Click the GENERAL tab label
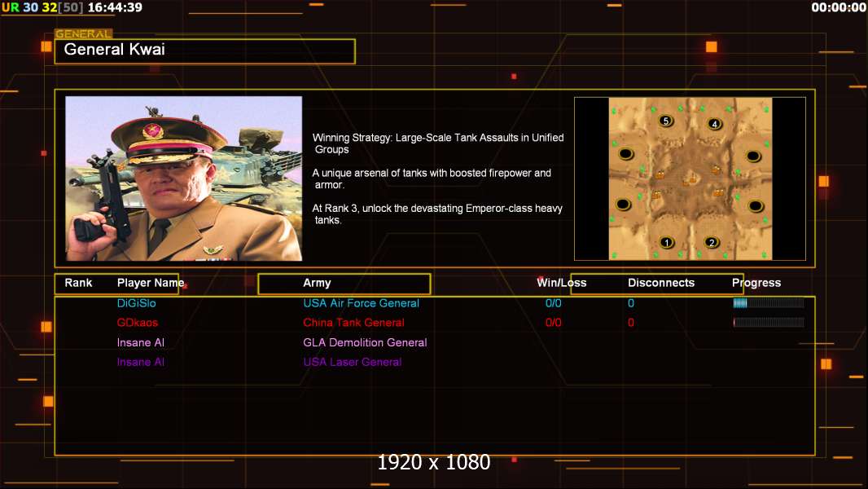 click(x=83, y=33)
